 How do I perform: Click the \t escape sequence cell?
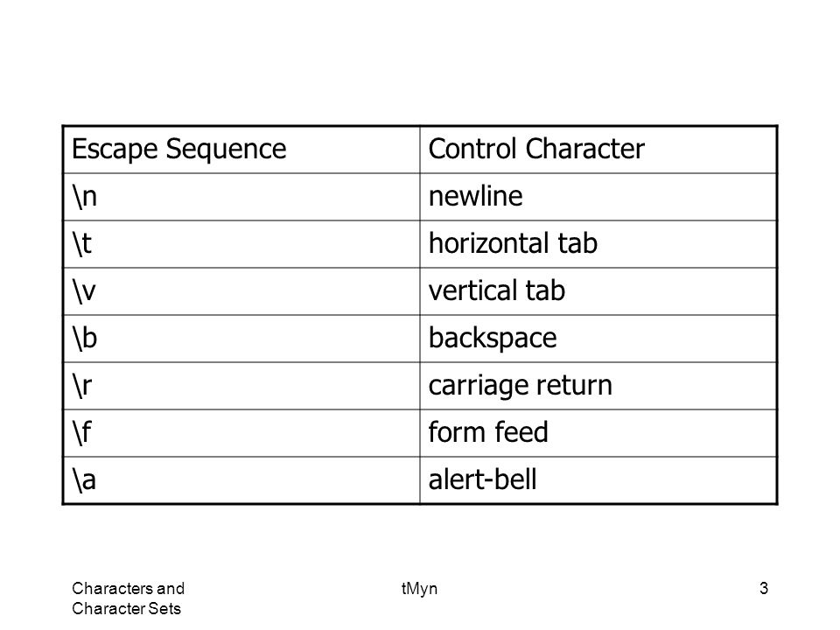(x=241, y=244)
